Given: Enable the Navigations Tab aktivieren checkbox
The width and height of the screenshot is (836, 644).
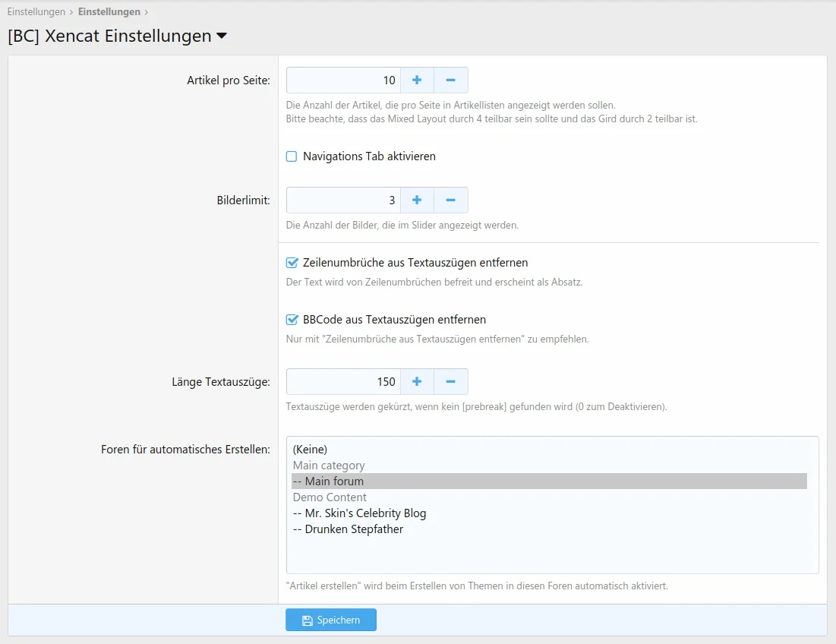Looking at the screenshot, I should pyautogui.click(x=292, y=156).
